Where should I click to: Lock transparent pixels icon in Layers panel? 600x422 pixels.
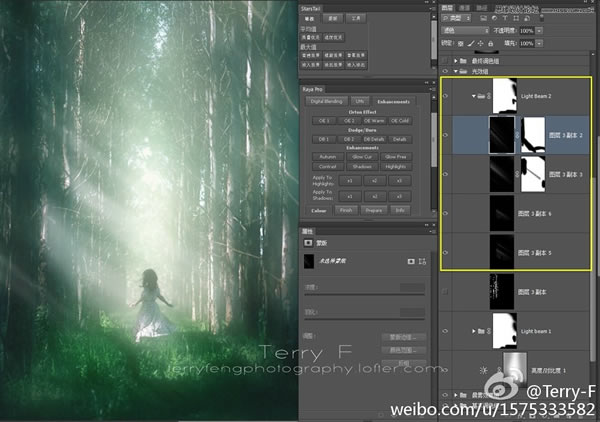(461, 44)
